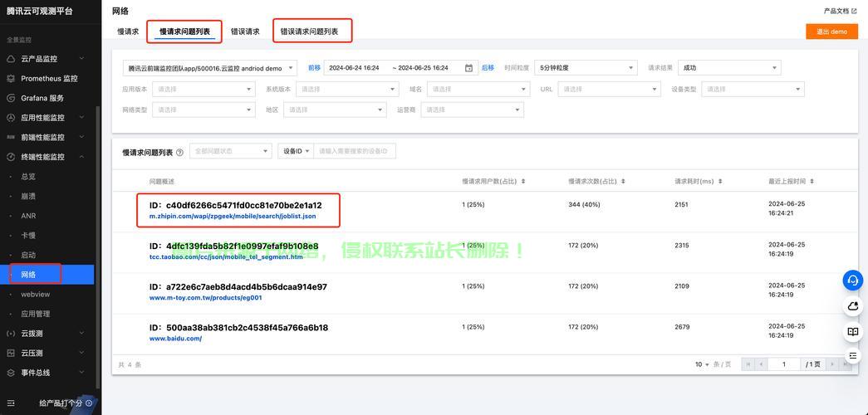The image size is (868, 415).
Task: Click the 云产品监控 cloud icon in sidebar
Action: (x=11, y=59)
